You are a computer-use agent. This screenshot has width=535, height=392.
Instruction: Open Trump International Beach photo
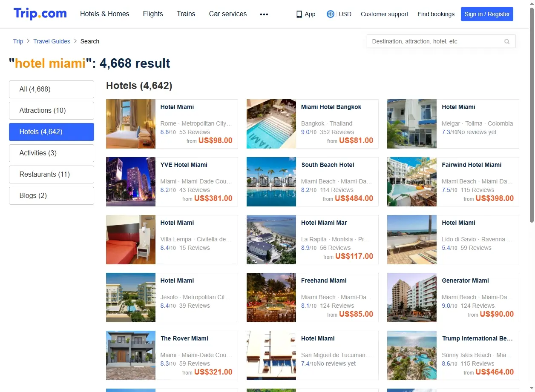point(412,355)
